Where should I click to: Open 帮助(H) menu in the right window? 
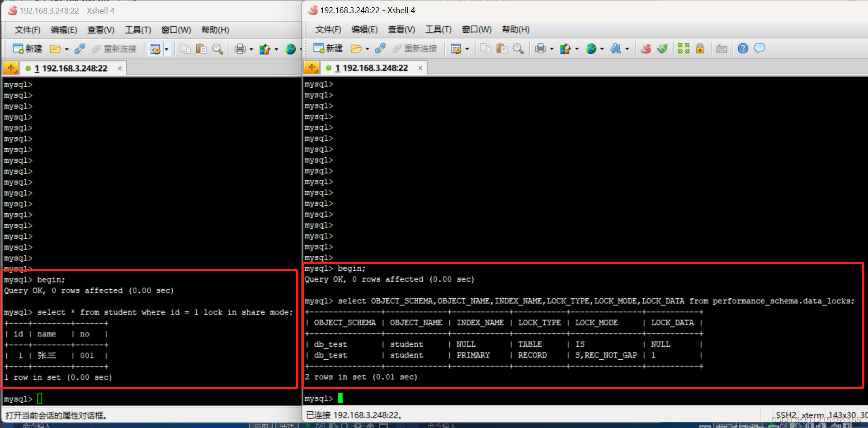click(516, 29)
